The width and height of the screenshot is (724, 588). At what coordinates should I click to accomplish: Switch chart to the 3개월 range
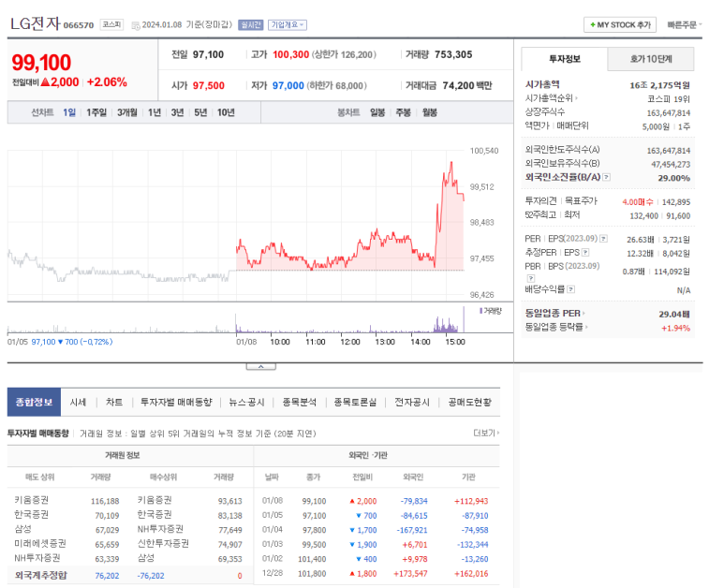tap(127, 112)
